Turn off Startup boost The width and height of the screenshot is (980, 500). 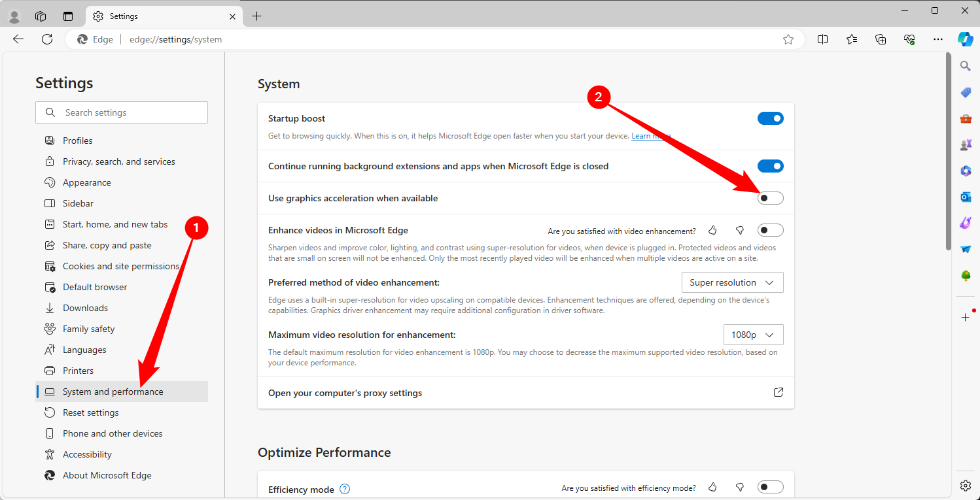pyautogui.click(x=770, y=118)
